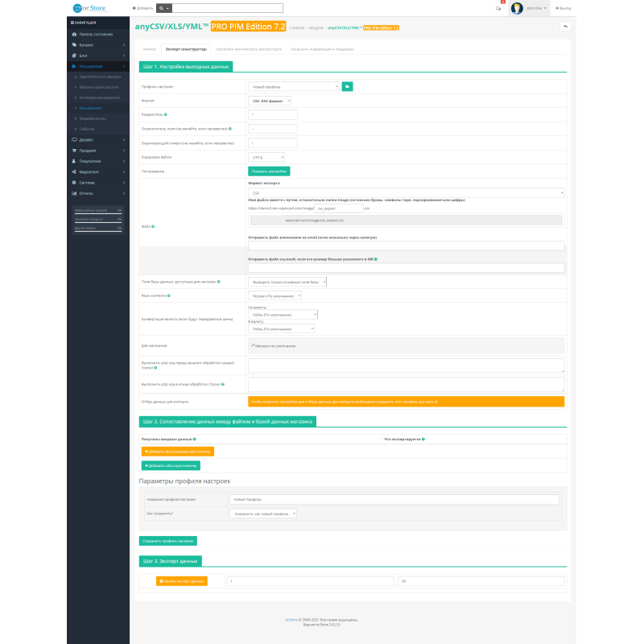This screenshot has width=644, height=644.
Task: Click Начать экспорт данных
Action: [184, 580]
